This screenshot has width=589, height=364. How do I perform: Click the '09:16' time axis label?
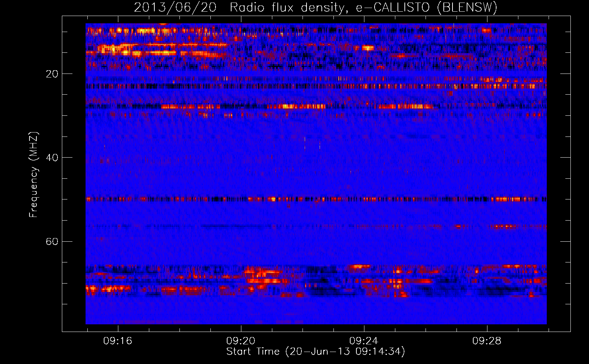[118, 341]
